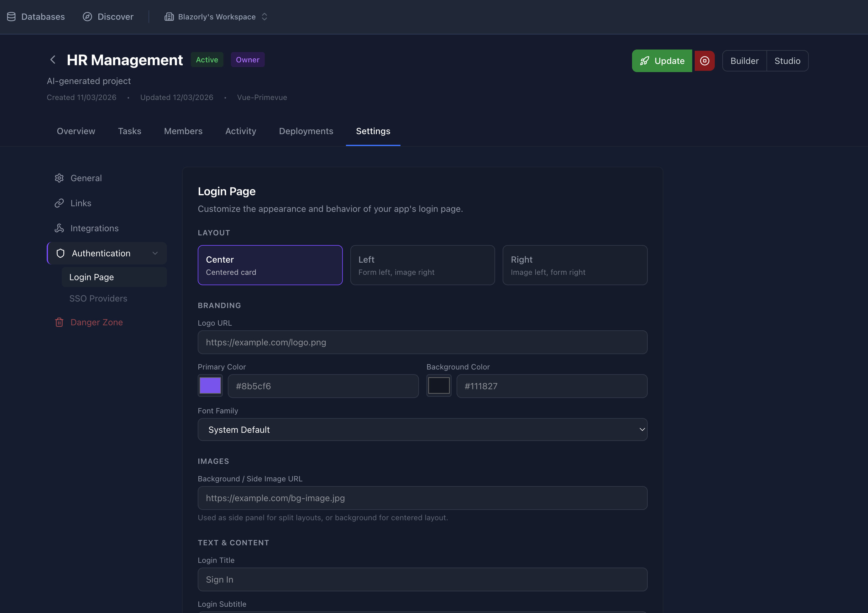This screenshot has height=613, width=868.
Task: Select the Left layout option
Action: click(x=422, y=265)
